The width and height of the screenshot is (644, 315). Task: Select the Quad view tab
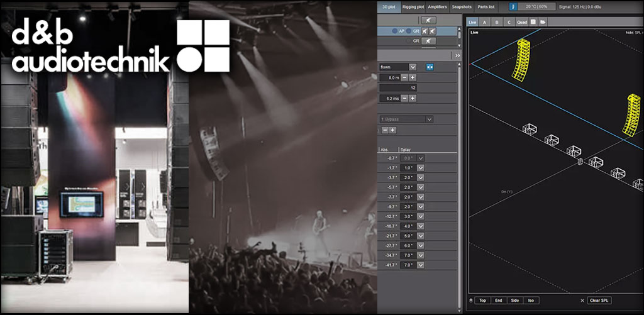tap(522, 22)
